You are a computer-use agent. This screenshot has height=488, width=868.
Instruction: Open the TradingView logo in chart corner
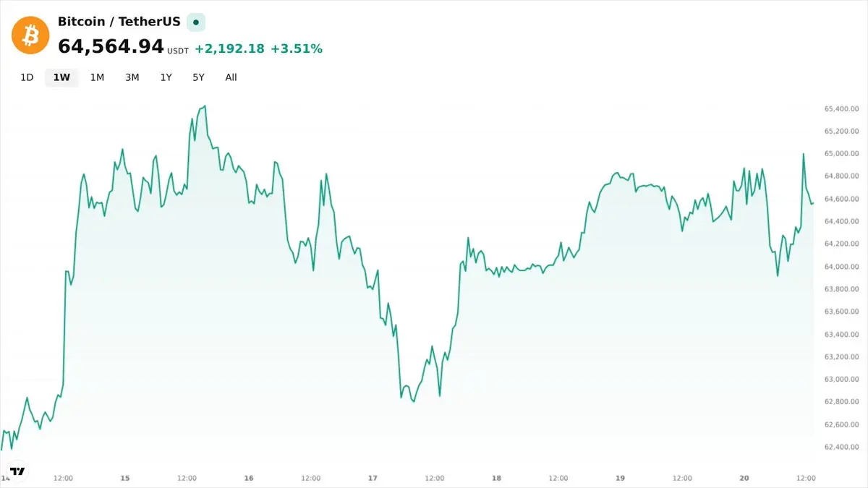point(18,471)
